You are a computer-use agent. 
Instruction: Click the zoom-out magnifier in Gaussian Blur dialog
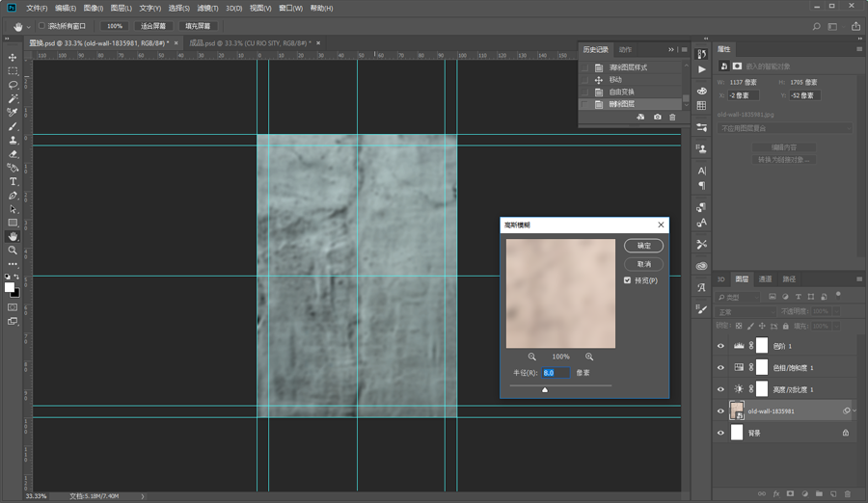coord(531,357)
